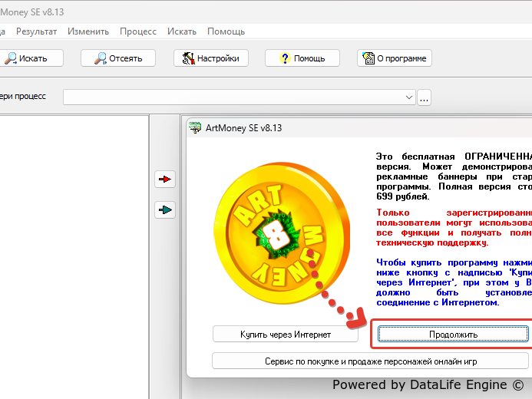Viewport: 532px width, 399px height.
Task: Click the Помощь question mark toolbar button
Action: [x=302, y=58]
